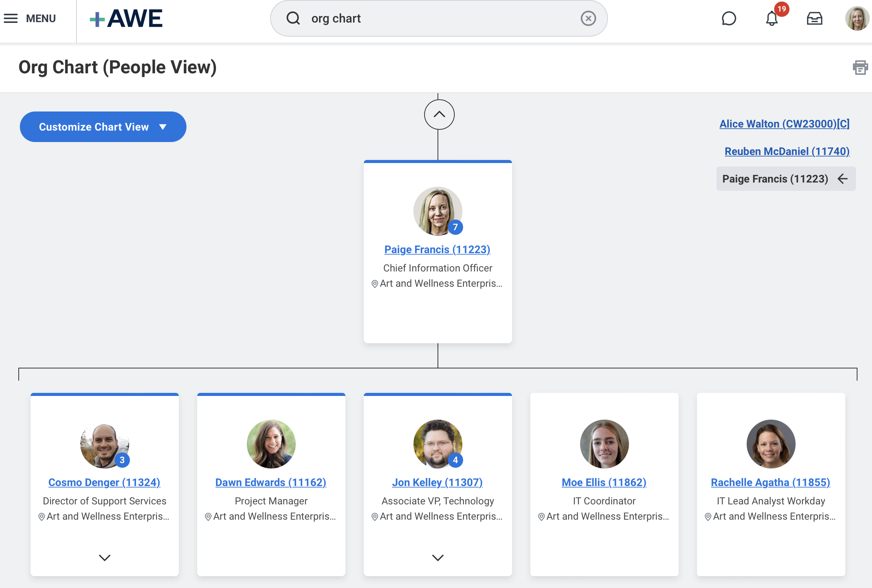
Task: Open the MENU hamburger
Action: 11,18
